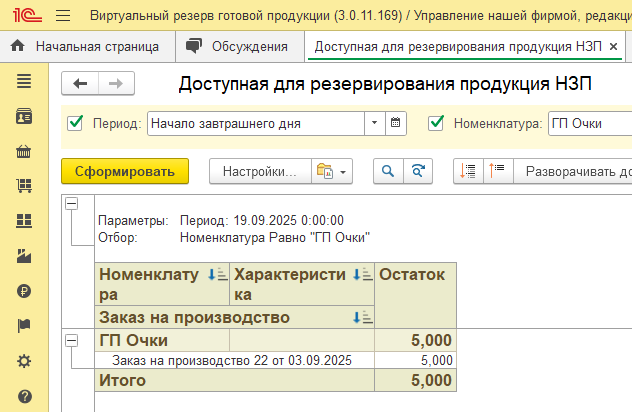Open the main hamburger menu in title bar
This screenshot has height=412, width=632.
coord(63,16)
